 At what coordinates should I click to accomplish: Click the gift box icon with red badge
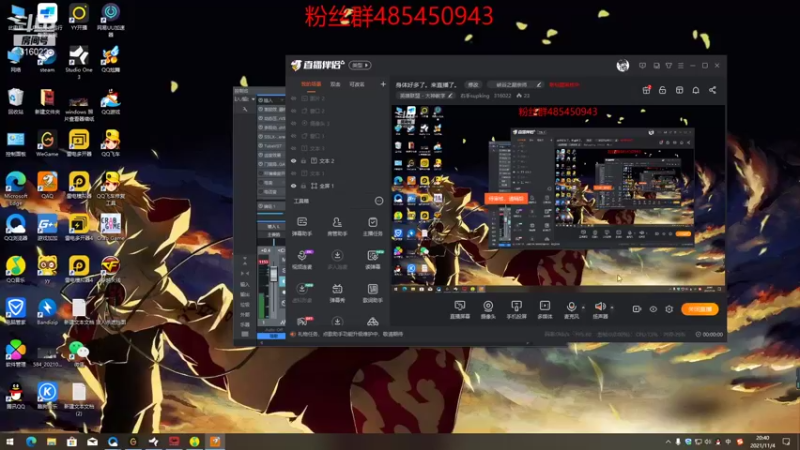click(646, 90)
